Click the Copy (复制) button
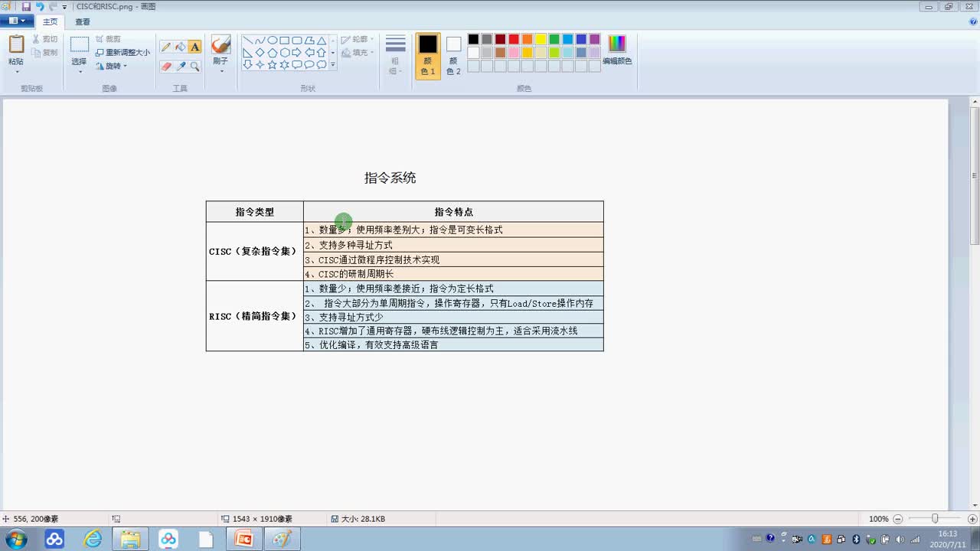Screen dimensions: 980x551 tap(45, 52)
